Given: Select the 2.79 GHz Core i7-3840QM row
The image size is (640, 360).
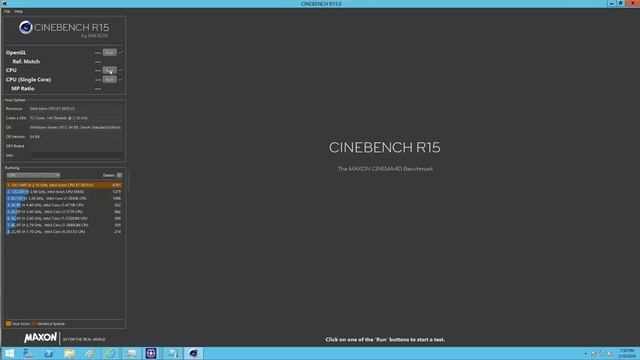Looking at the screenshot, I should click(x=64, y=225).
